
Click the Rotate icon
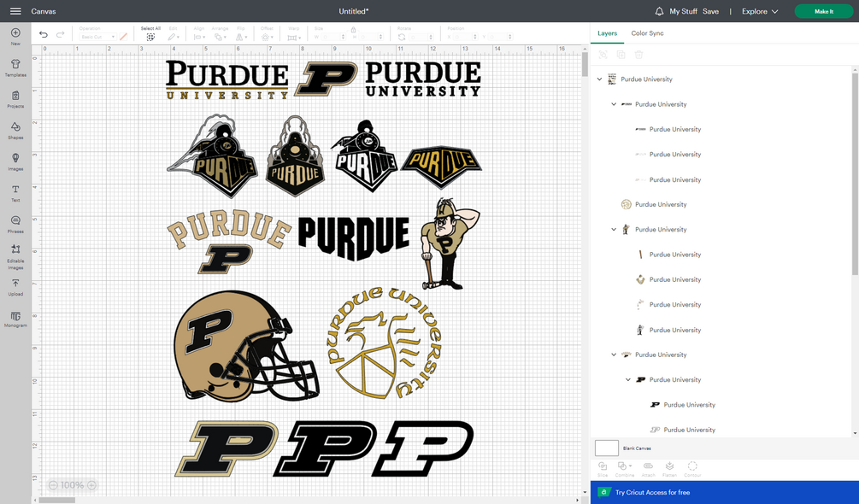click(402, 37)
